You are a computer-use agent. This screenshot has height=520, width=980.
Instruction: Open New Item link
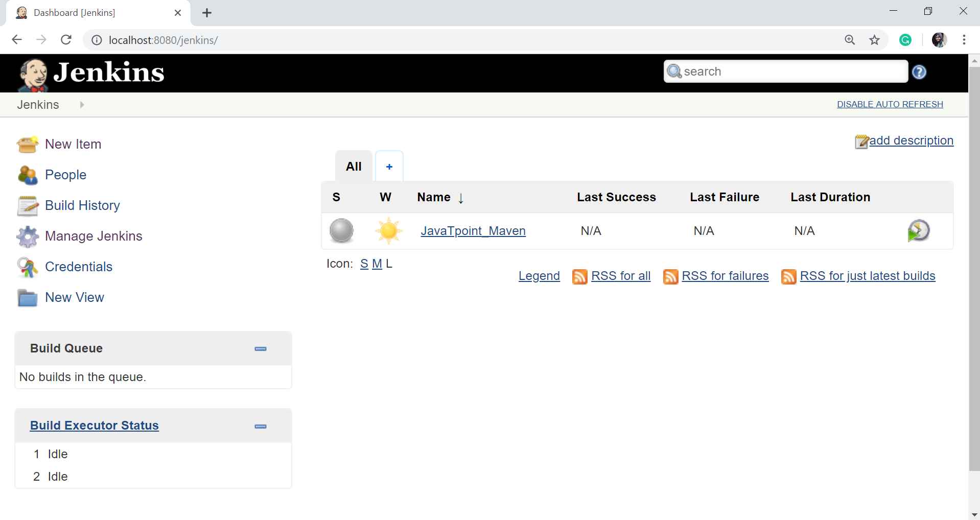pyautogui.click(x=73, y=144)
